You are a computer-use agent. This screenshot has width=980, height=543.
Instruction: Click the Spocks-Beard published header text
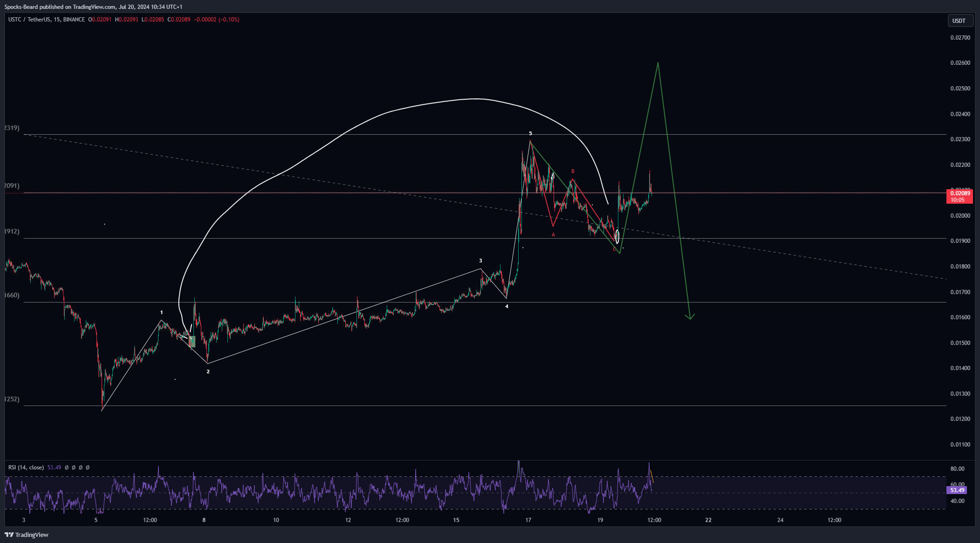tap(93, 7)
